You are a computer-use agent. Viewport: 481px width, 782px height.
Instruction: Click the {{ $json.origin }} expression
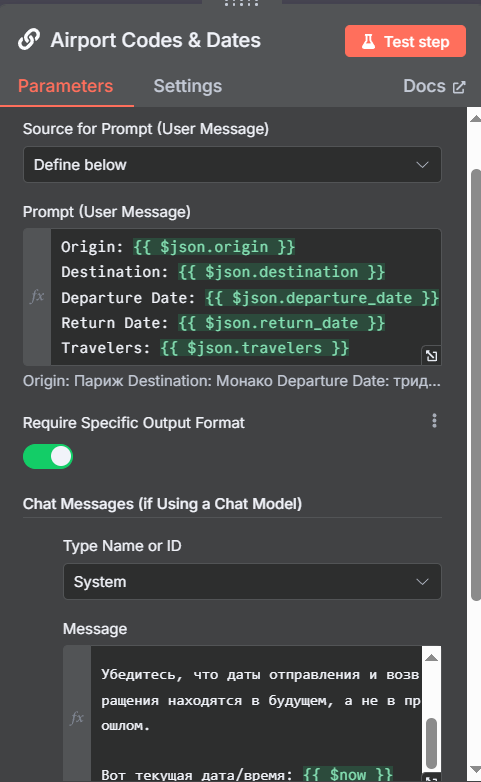pos(214,247)
